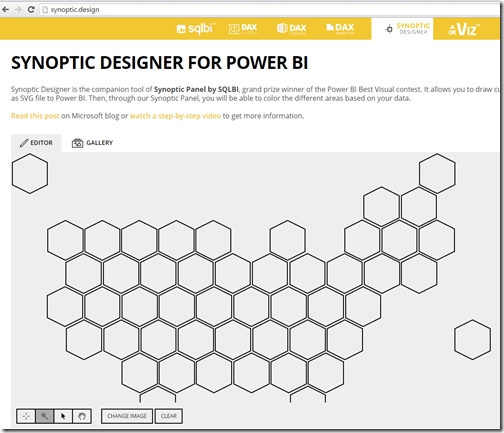This screenshot has height=433, width=504.
Task: Open the DAX Puzzle logo link
Action: (x=243, y=29)
